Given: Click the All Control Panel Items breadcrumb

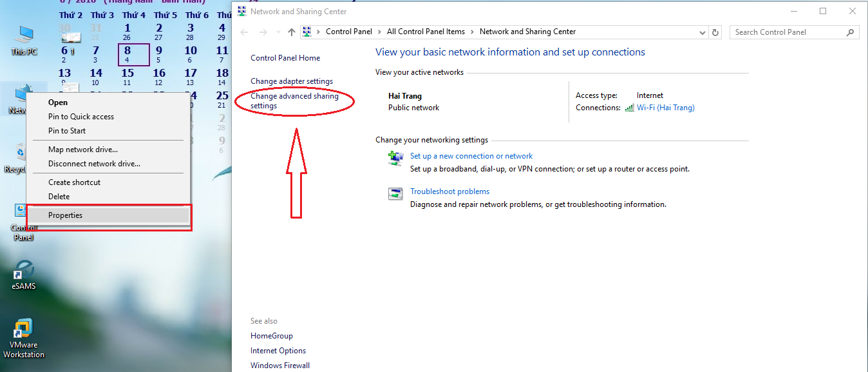Looking at the screenshot, I should tap(426, 32).
